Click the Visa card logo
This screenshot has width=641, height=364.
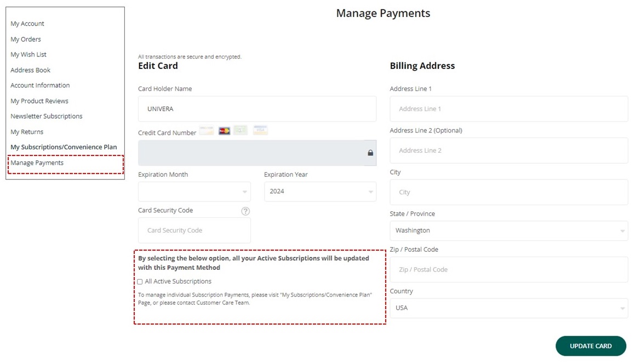tap(260, 131)
